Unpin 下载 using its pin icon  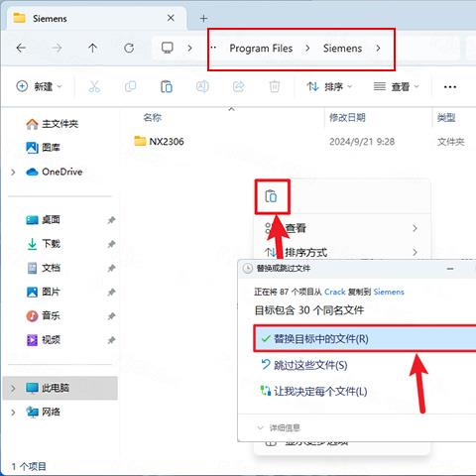pos(111,244)
